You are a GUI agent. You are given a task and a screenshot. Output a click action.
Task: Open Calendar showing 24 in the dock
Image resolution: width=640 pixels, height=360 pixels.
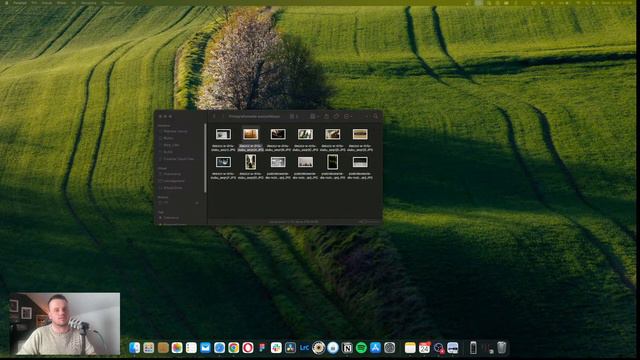point(424,348)
